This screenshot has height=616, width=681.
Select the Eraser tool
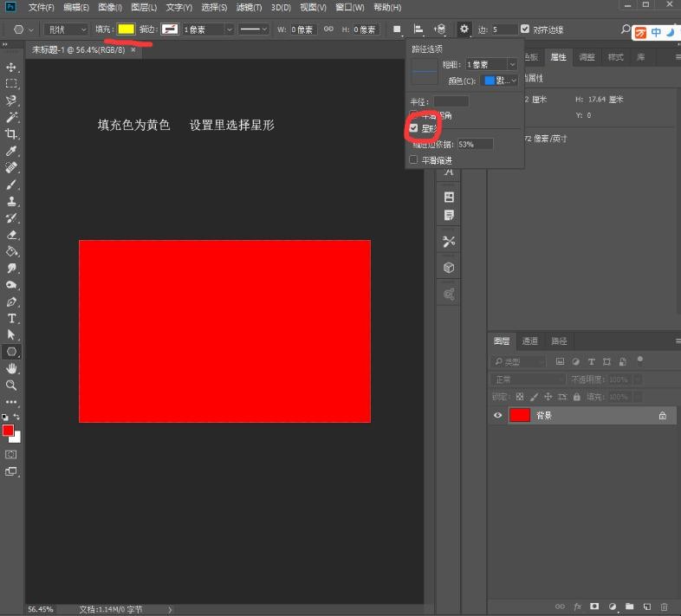[11, 235]
